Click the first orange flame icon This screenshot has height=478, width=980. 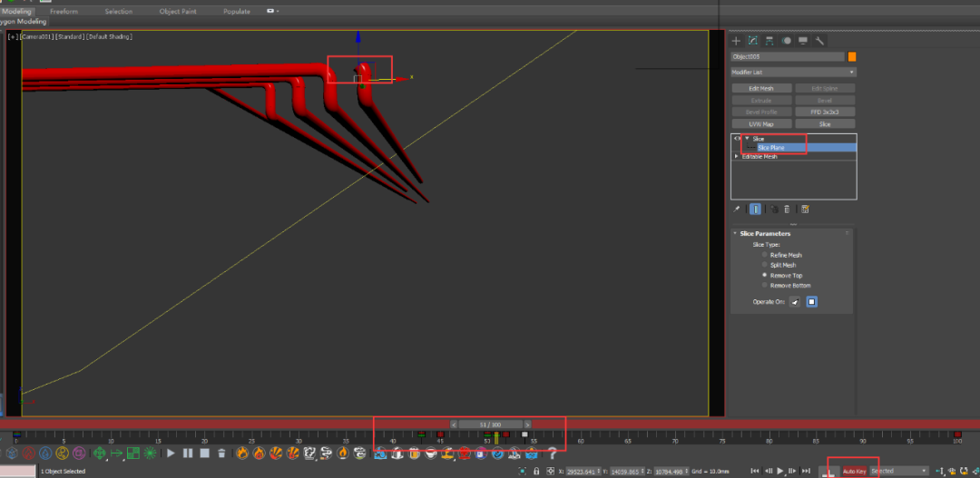[242, 453]
